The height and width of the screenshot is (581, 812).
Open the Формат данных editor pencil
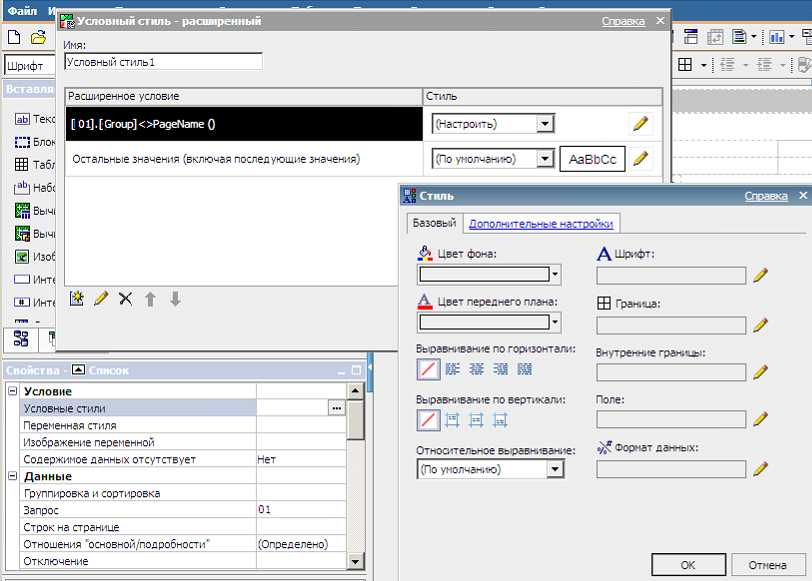(x=761, y=469)
